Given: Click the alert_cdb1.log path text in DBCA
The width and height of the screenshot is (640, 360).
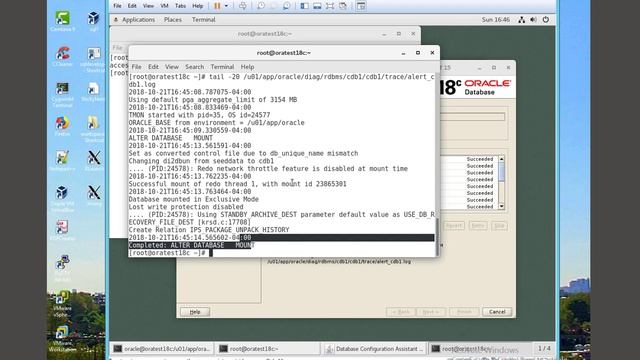Looking at the screenshot, I should click(x=339, y=262).
